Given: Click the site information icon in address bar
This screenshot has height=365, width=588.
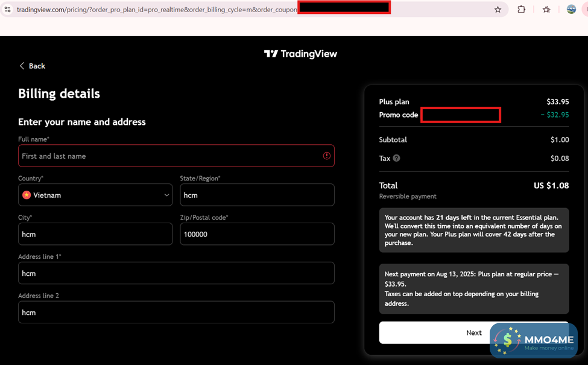Looking at the screenshot, I should [7, 10].
